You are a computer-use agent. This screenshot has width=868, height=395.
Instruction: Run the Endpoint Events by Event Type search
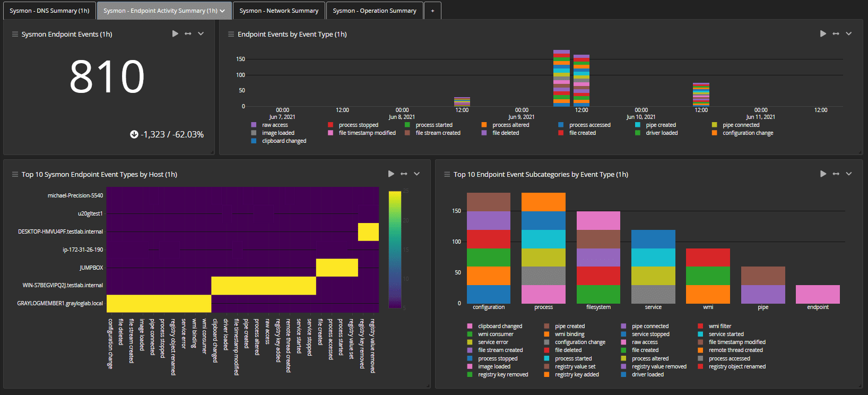[823, 34]
